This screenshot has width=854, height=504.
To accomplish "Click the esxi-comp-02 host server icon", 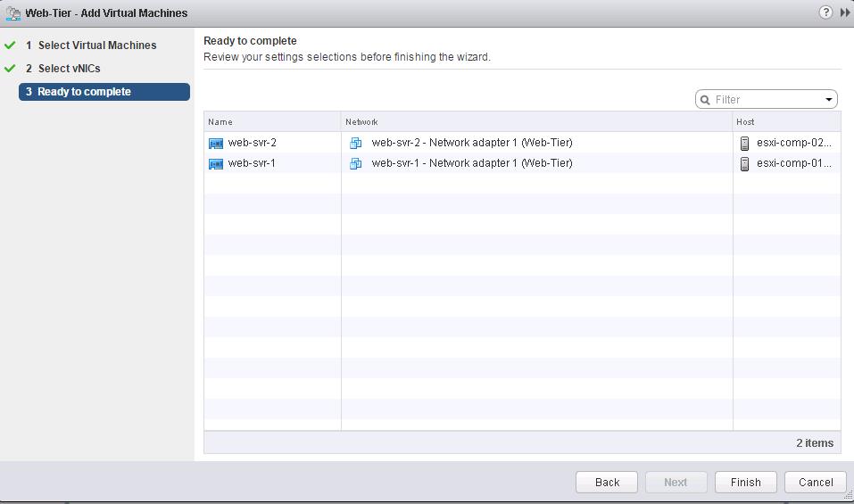I will point(744,143).
